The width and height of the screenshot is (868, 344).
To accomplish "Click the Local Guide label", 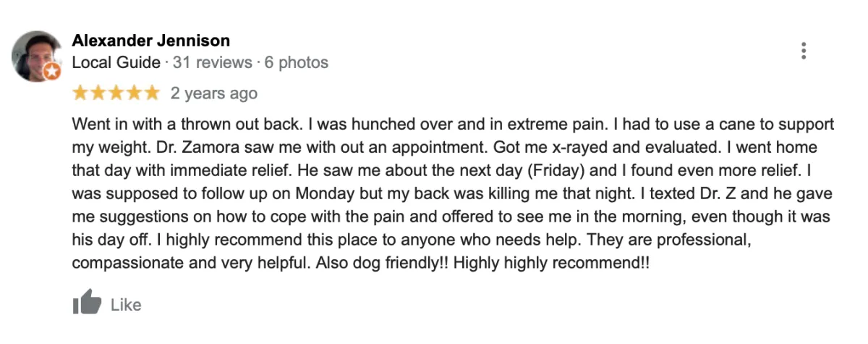I will coord(116,63).
